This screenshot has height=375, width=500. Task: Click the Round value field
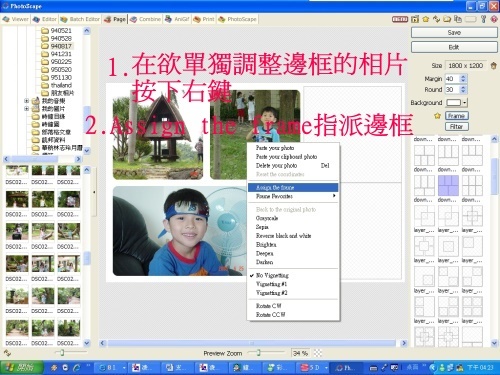coord(452,89)
